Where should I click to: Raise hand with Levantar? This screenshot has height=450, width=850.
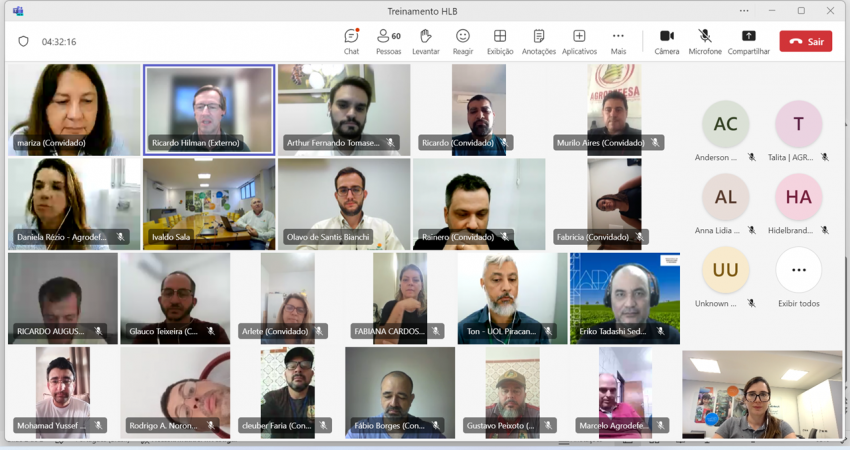click(x=426, y=42)
